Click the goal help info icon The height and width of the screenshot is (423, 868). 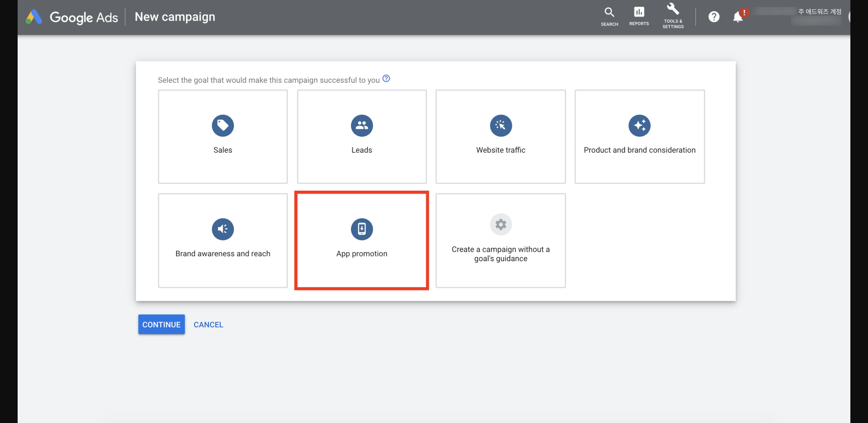point(386,79)
